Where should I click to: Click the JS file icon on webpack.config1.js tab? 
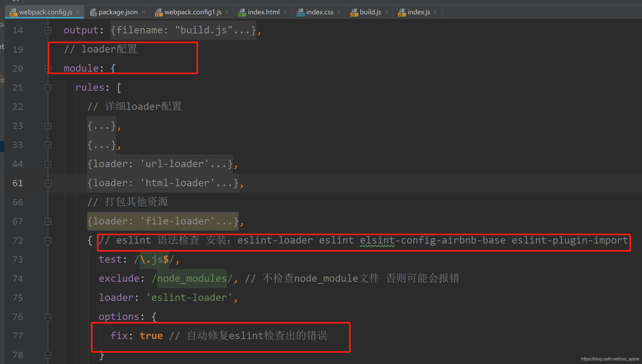pos(159,12)
